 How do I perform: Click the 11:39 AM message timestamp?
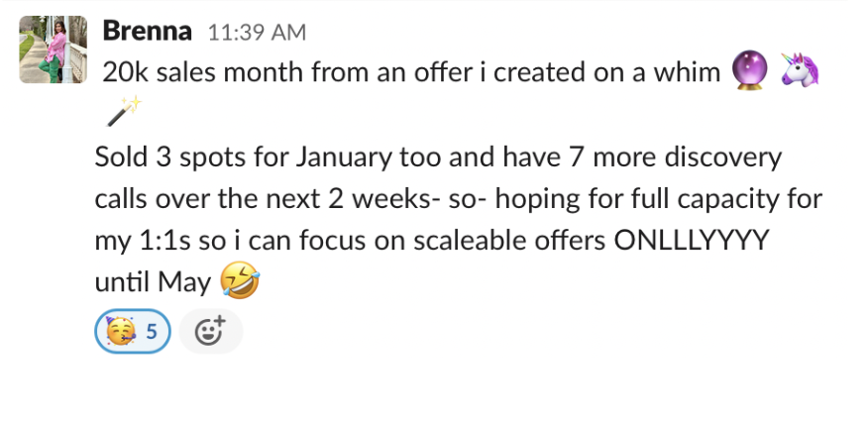click(257, 33)
